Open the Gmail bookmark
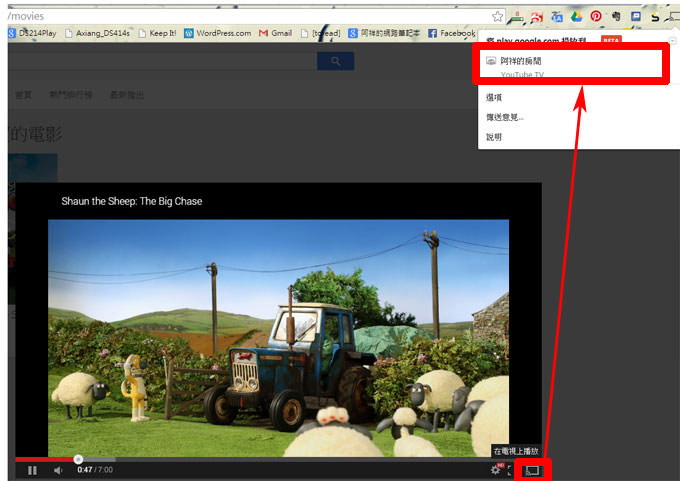The image size is (680, 481). pyautogui.click(x=275, y=33)
